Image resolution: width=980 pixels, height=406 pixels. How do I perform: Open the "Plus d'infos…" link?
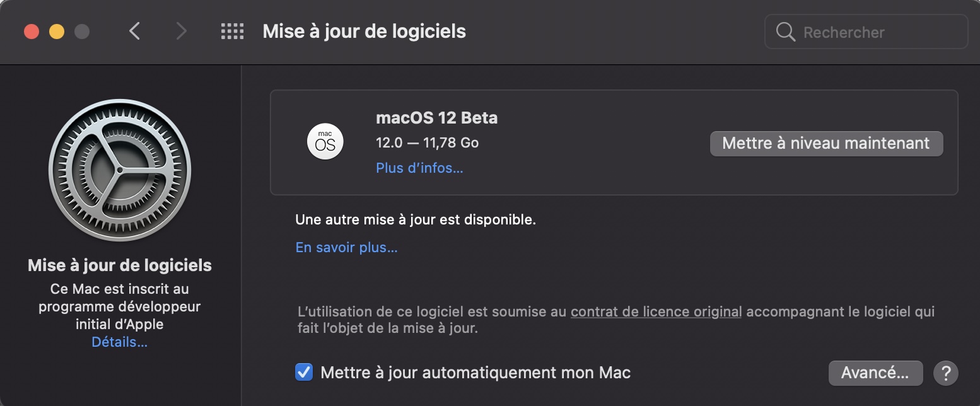[419, 168]
